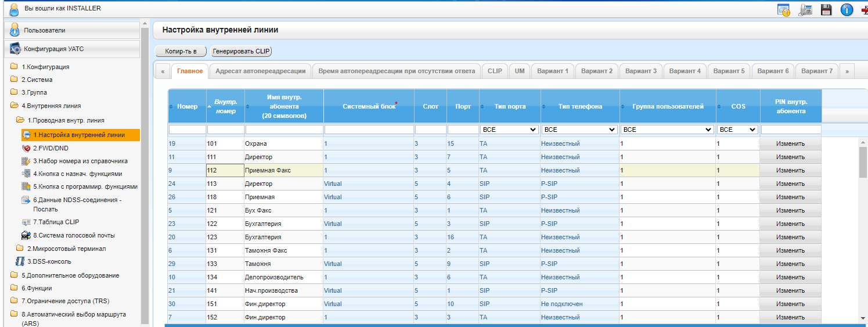Collapse the 4.Внутренняя линия folder
This screenshot has height=327, width=868.
click(14, 106)
